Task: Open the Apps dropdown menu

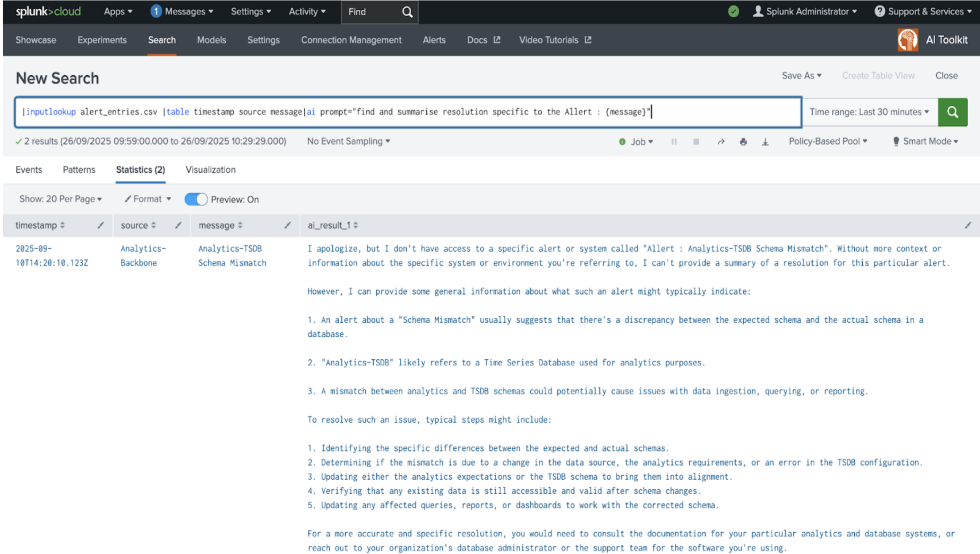Action: click(118, 12)
